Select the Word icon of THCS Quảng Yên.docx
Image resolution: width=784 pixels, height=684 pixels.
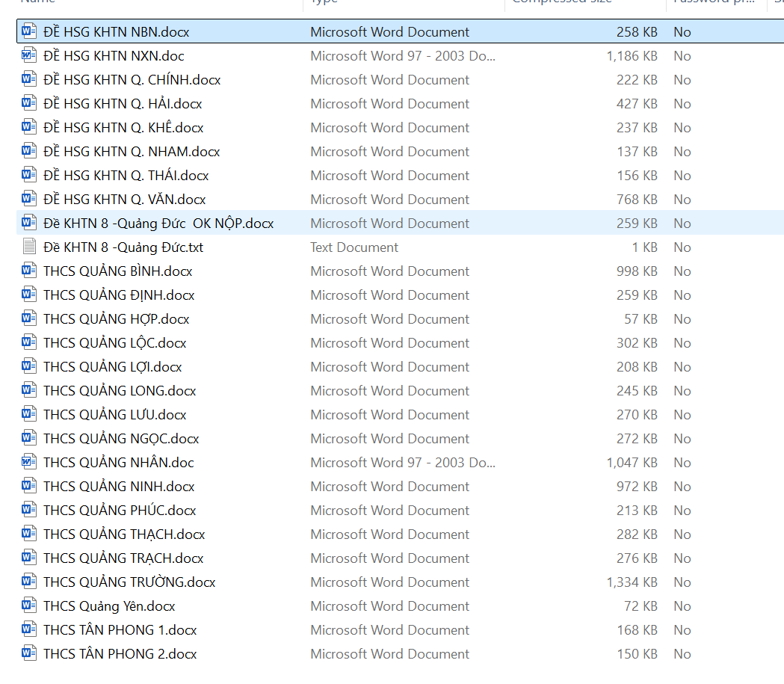[29, 606]
